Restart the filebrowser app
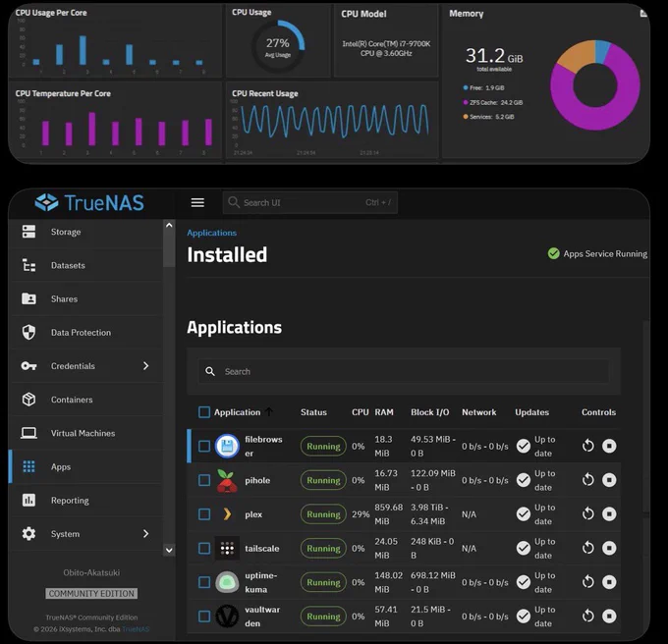The width and height of the screenshot is (668, 644). (x=587, y=446)
